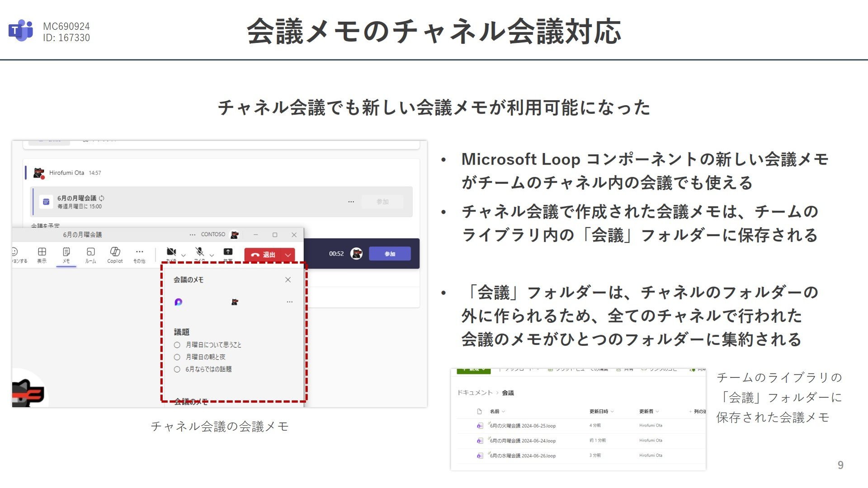Open more options on 6月の月曜会議 channel post
The image size is (868, 488).
[351, 202]
